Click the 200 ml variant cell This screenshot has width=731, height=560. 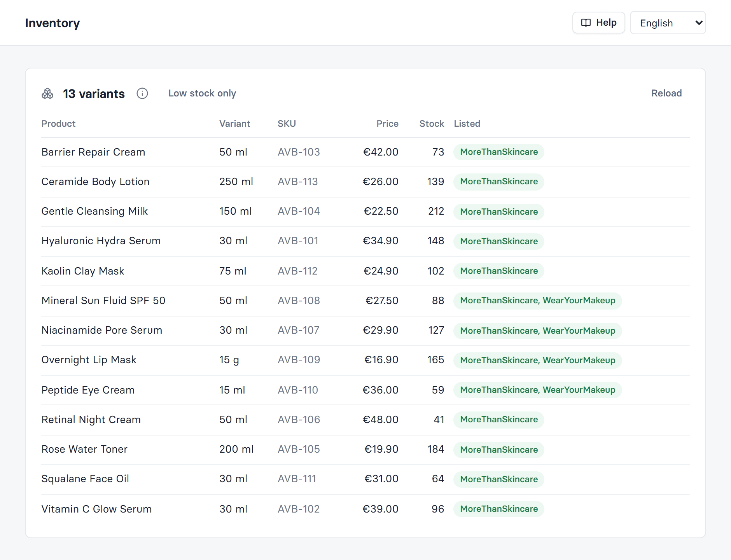coord(236,449)
